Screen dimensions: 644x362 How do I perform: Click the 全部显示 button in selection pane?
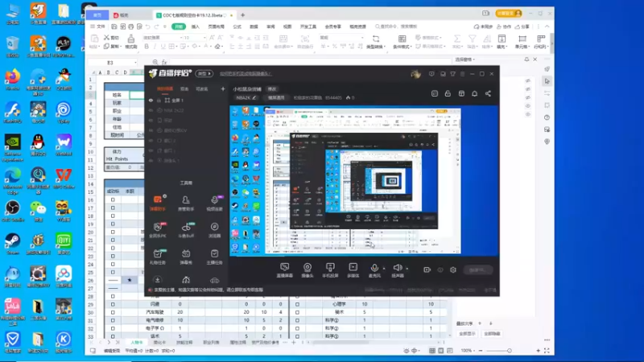coord(467,334)
